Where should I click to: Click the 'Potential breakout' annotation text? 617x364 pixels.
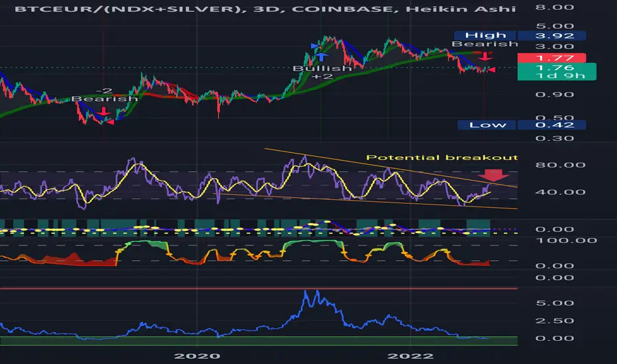click(x=442, y=158)
